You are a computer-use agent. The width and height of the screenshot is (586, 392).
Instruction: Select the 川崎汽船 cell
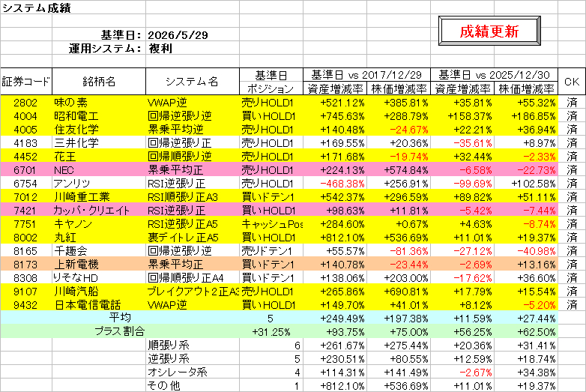click(99, 292)
